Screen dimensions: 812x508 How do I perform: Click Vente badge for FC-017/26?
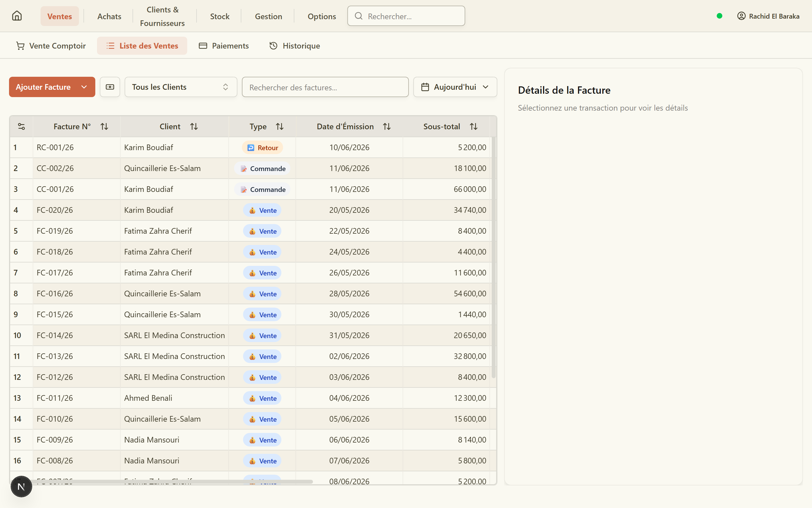click(x=262, y=273)
